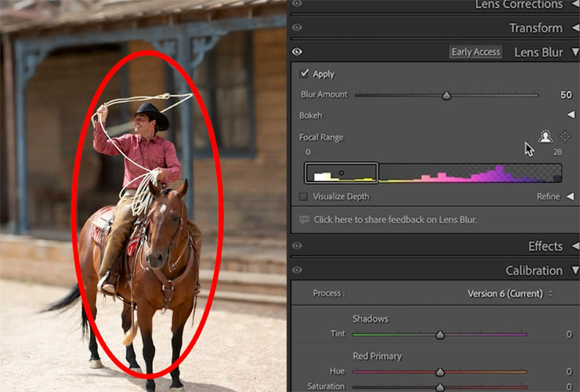Screen dimensions: 580x392
Task: Toggle Transform panel visibility eye
Action: click(296, 27)
